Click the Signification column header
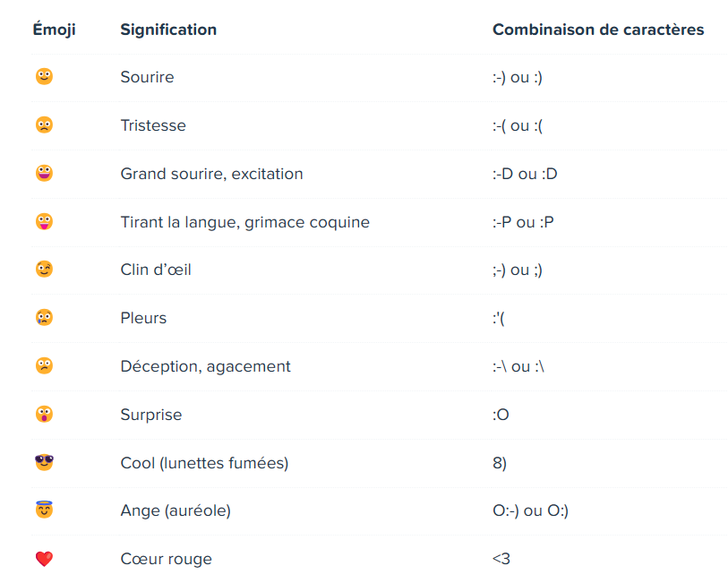This screenshot has width=728, height=583. 168,30
